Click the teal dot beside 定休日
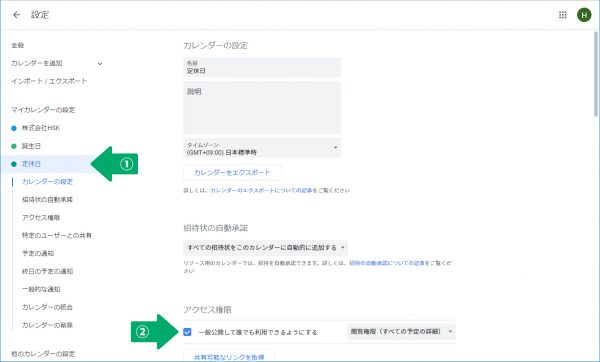 pyautogui.click(x=14, y=164)
